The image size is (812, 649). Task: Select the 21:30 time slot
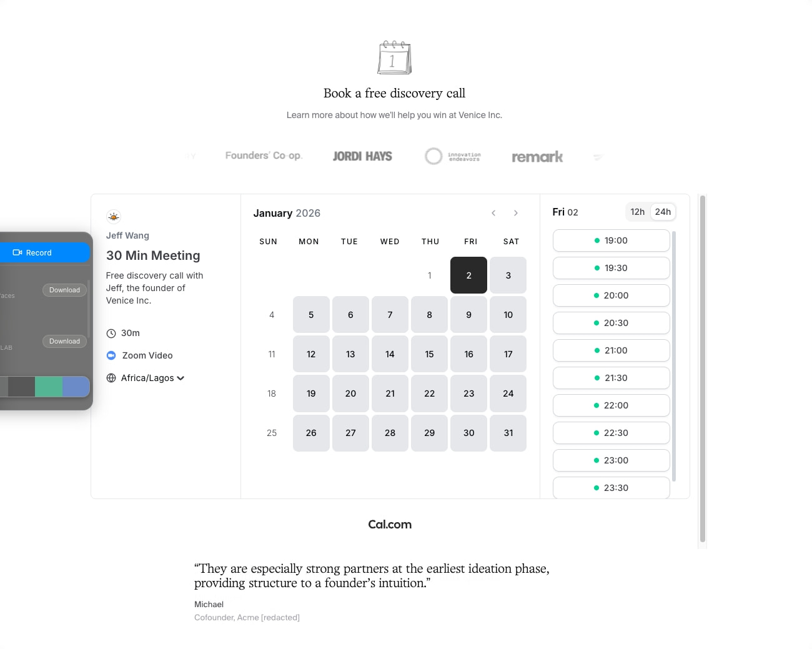[611, 378]
